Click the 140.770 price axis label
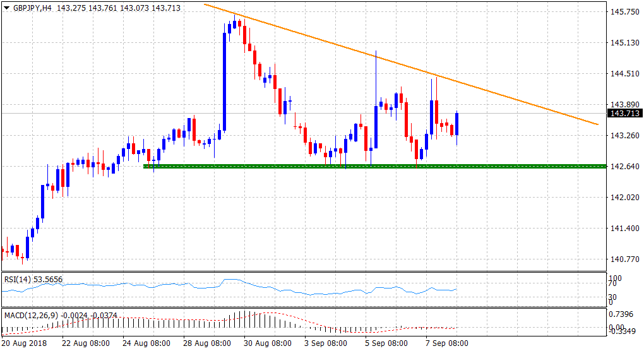 point(623,259)
